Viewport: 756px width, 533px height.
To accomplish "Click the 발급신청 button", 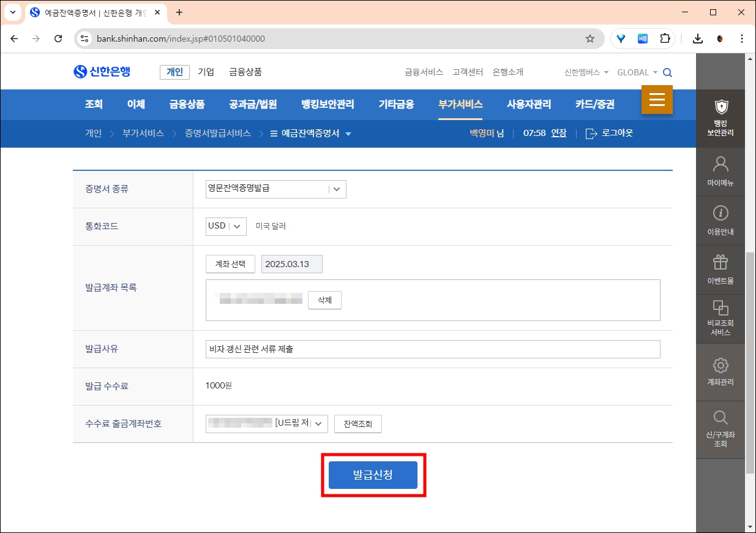I will pyautogui.click(x=373, y=475).
